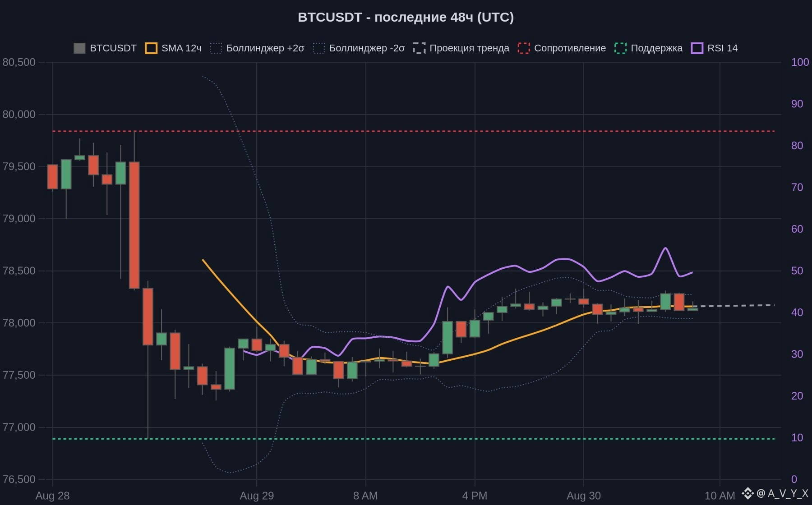Click the red Сопротивление legend swatch
This screenshot has height=505, width=812.
524,48
